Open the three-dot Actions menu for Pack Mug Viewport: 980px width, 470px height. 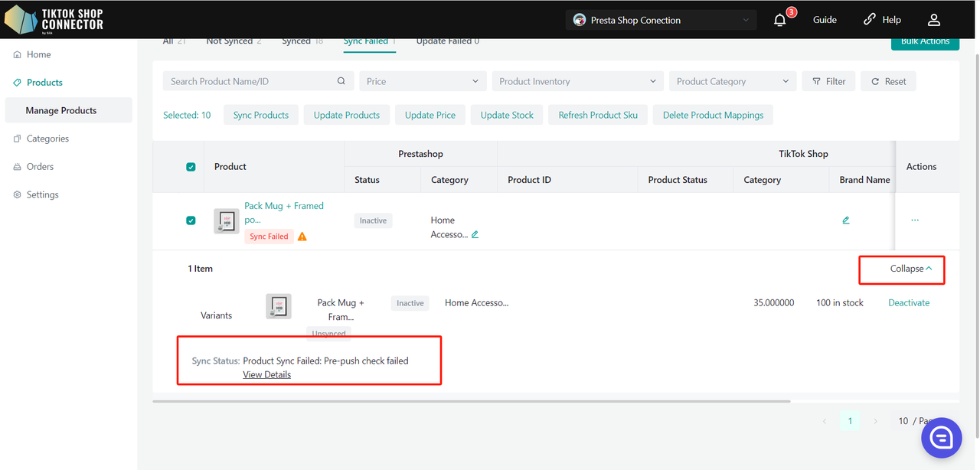click(x=915, y=220)
